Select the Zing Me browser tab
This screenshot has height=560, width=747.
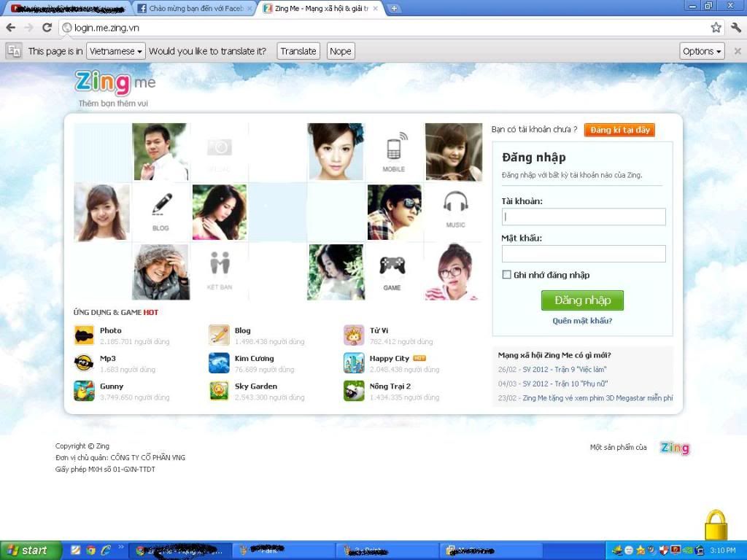[x=320, y=9]
